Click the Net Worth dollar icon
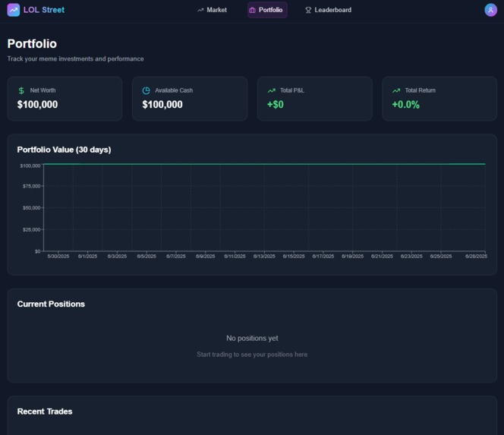 (21, 90)
